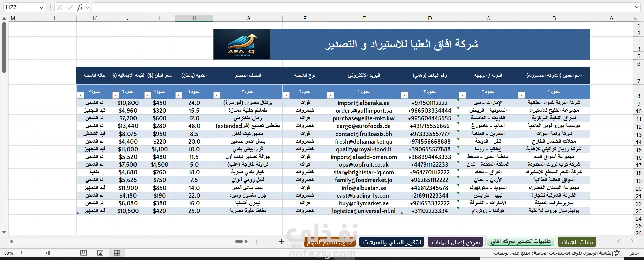The width and height of the screenshot is (644, 260).
Task: Open filter dropdown for column C عمود٢
Action: point(462,95)
